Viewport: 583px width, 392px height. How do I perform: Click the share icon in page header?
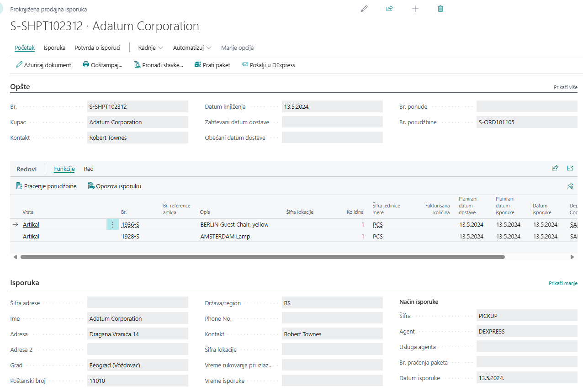pos(389,9)
